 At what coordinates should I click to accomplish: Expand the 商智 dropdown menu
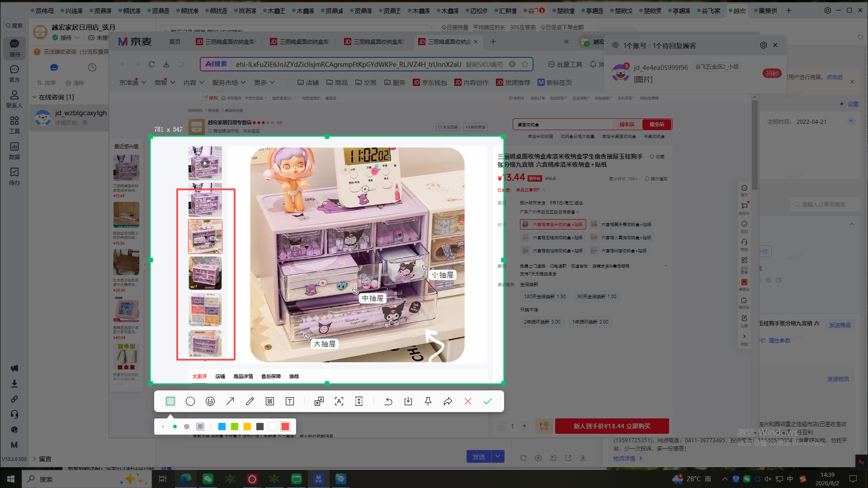165,83
